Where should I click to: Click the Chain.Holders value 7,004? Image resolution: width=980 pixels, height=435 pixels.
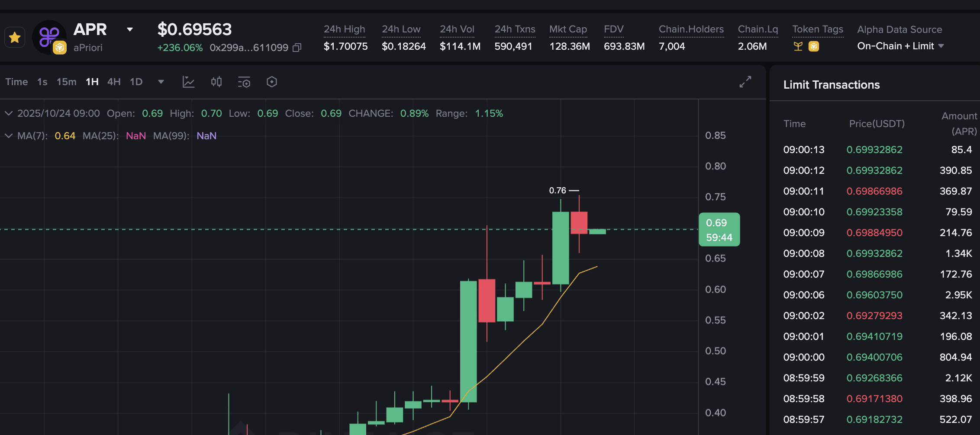point(672,46)
